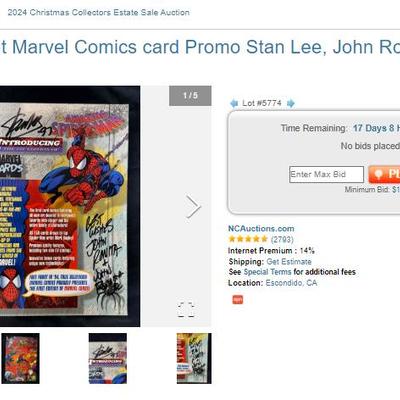Click the orange bid button

click(x=384, y=174)
